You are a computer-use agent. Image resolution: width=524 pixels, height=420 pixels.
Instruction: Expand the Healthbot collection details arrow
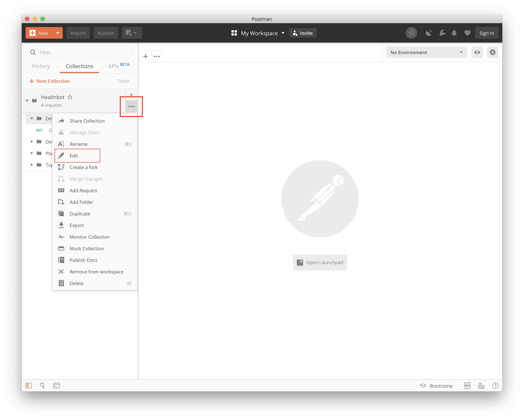132,95
